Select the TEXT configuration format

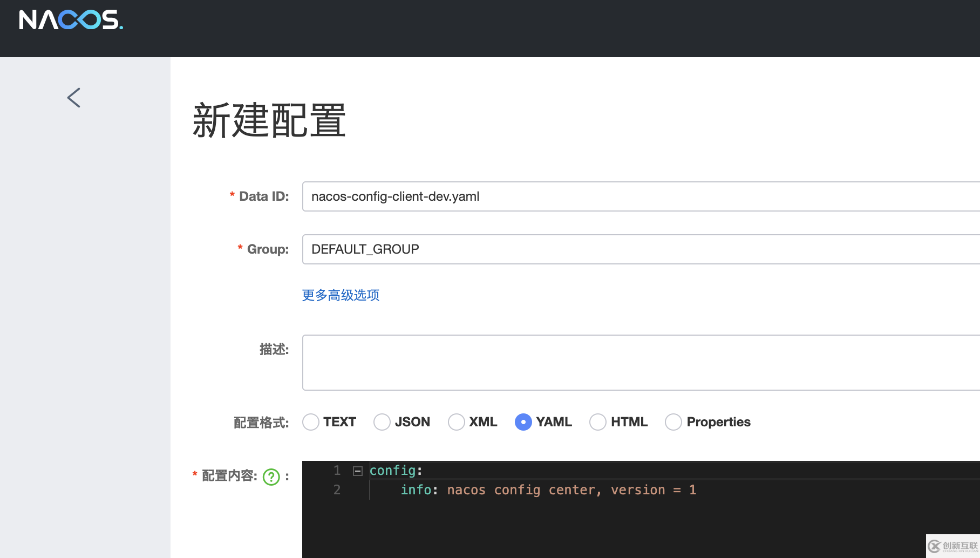click(x=311, y=421)
